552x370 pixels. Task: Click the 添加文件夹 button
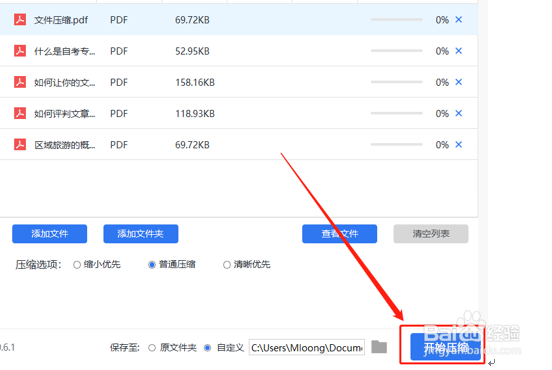(141, 234)
